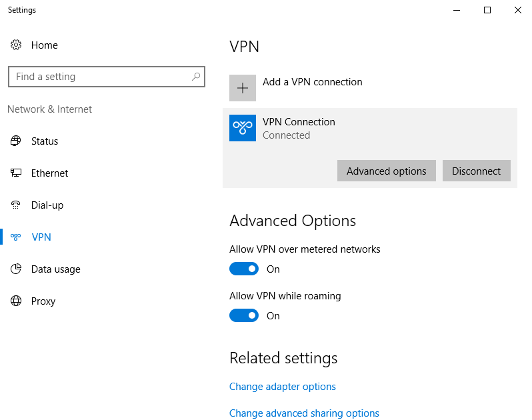Maximize the Settings window
This screenshot has width=532, height=420.
487,10
